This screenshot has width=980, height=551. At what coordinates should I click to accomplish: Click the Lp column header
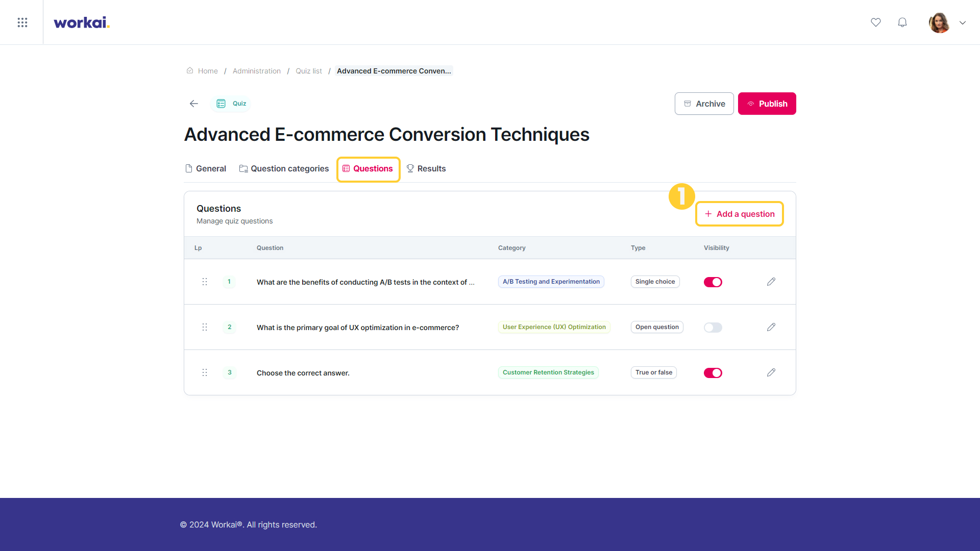click(x=198, y=248)
